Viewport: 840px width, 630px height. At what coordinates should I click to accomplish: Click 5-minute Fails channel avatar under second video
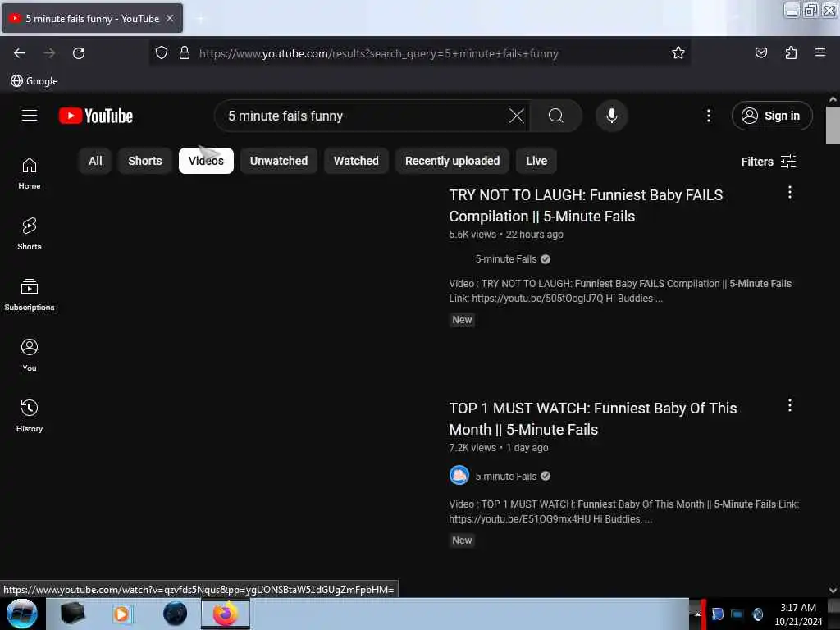(x=459, y=476)
